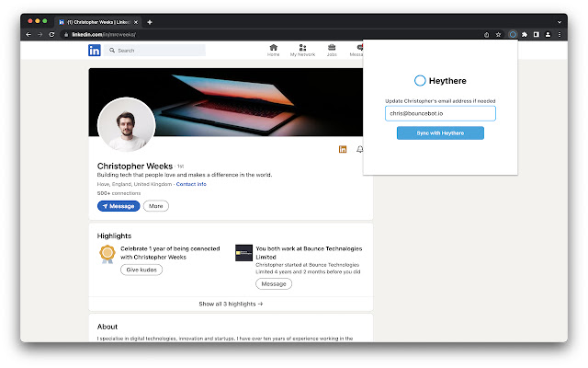Open the More button on profile
The width and height of the screenshot is (588, 368).
tap(156, 206)
